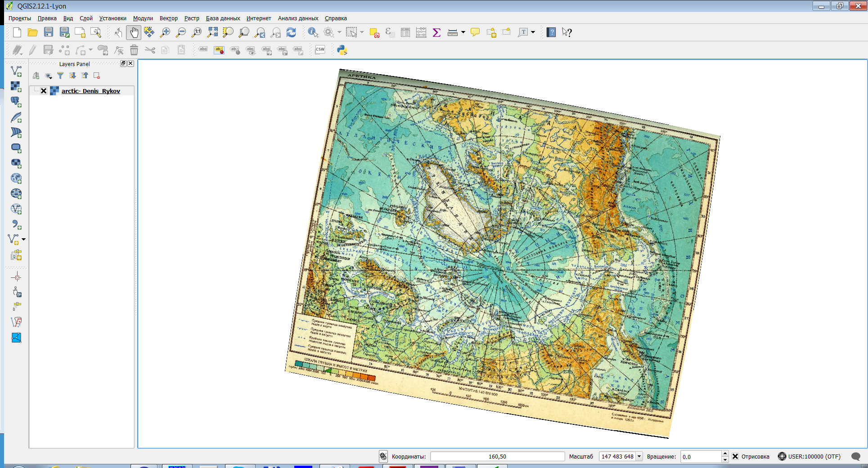Click Zoom Full extent icon
Screen dimensions: 868x468
coord(212,32)
